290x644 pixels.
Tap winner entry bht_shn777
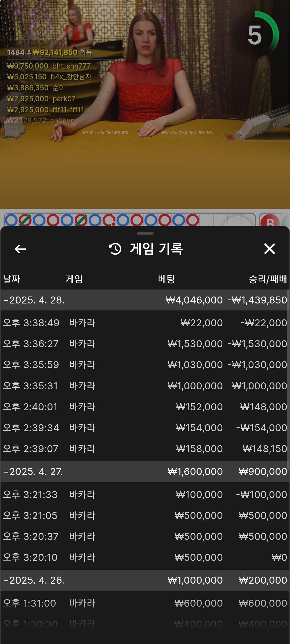[49, 66]
